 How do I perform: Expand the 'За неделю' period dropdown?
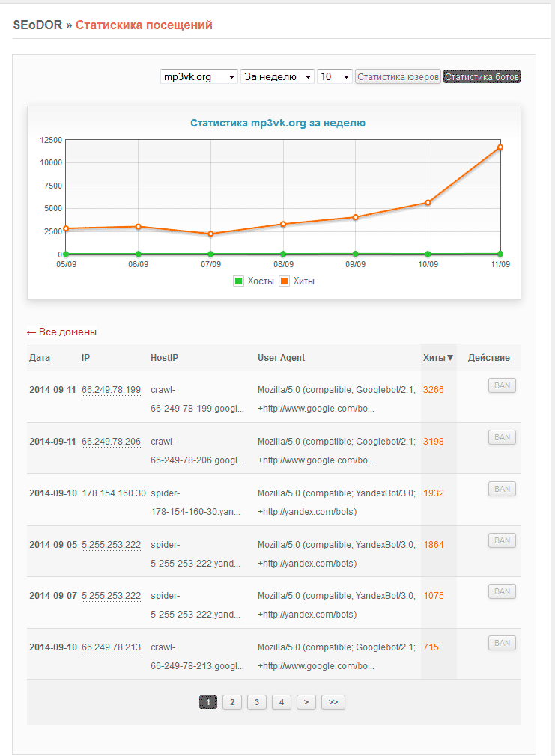(x=277, y=76)
